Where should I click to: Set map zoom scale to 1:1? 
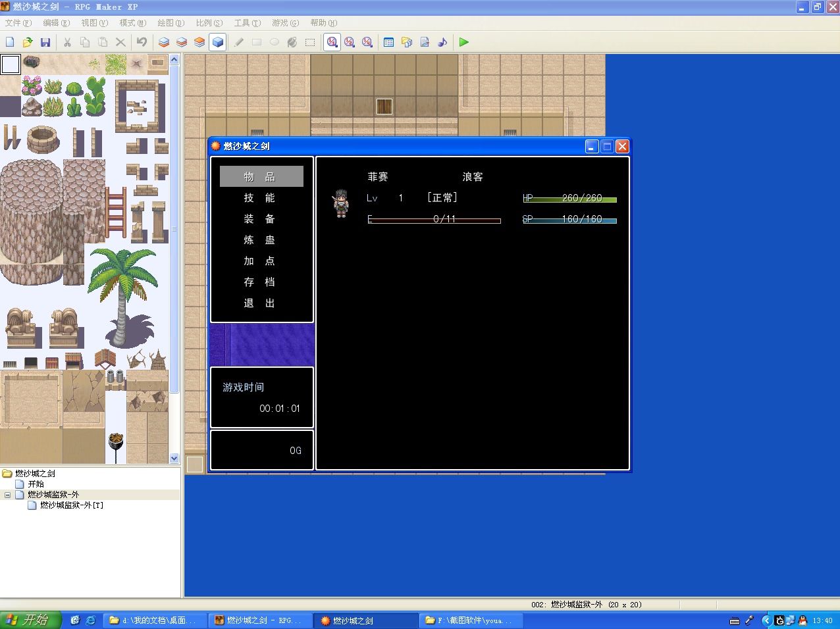(x=332, y=42)
